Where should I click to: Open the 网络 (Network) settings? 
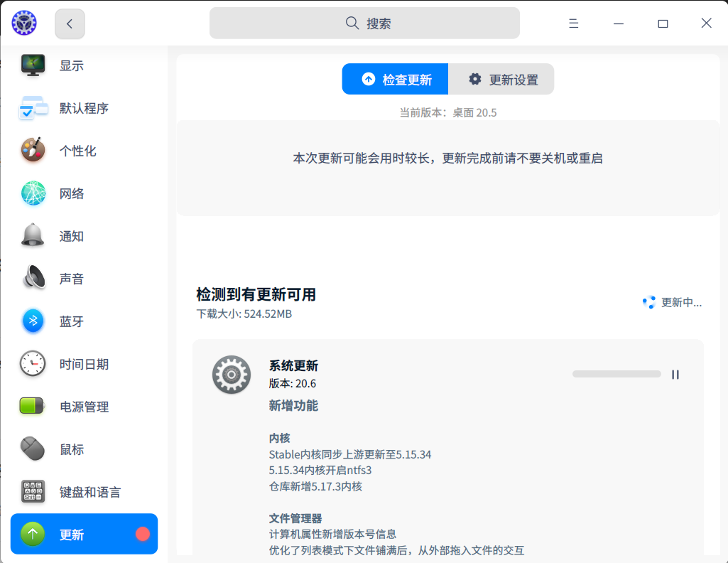pos(71,193)
